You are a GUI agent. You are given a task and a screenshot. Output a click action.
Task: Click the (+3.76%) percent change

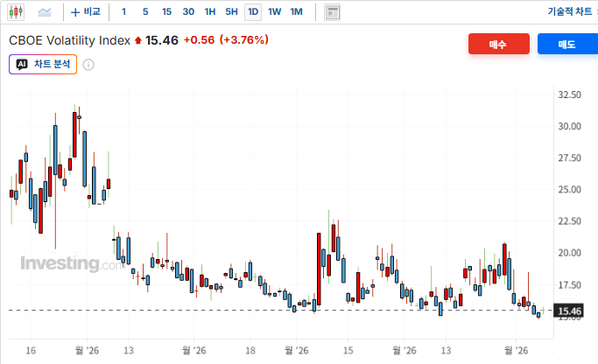[244, 40]
